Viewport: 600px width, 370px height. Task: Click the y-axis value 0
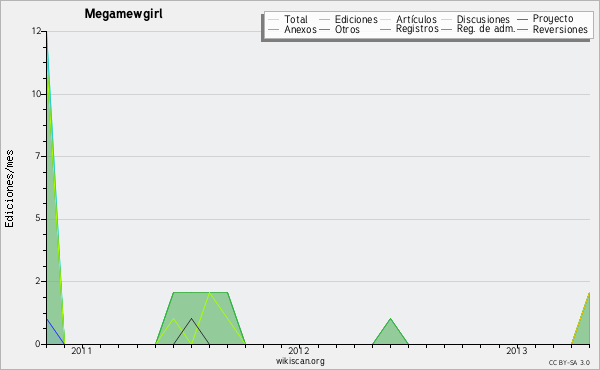tap(38, 344)
